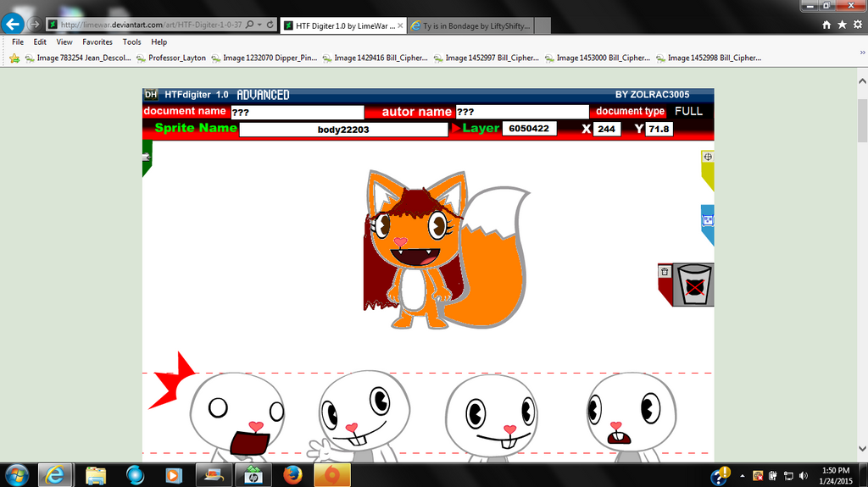The width and height of the screenshot is (868, 487).
Task: Select the worried small-mouth face template
Action: pos(631,416)
